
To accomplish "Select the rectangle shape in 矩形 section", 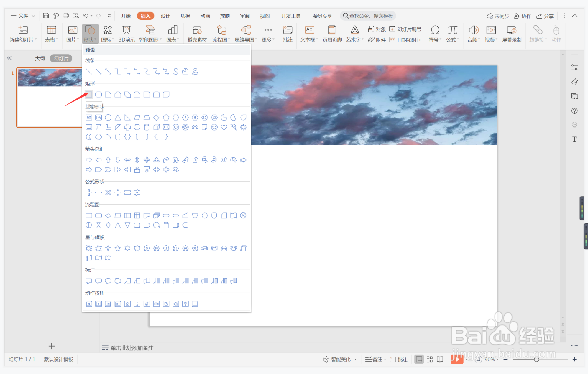I will click(89, 95).
